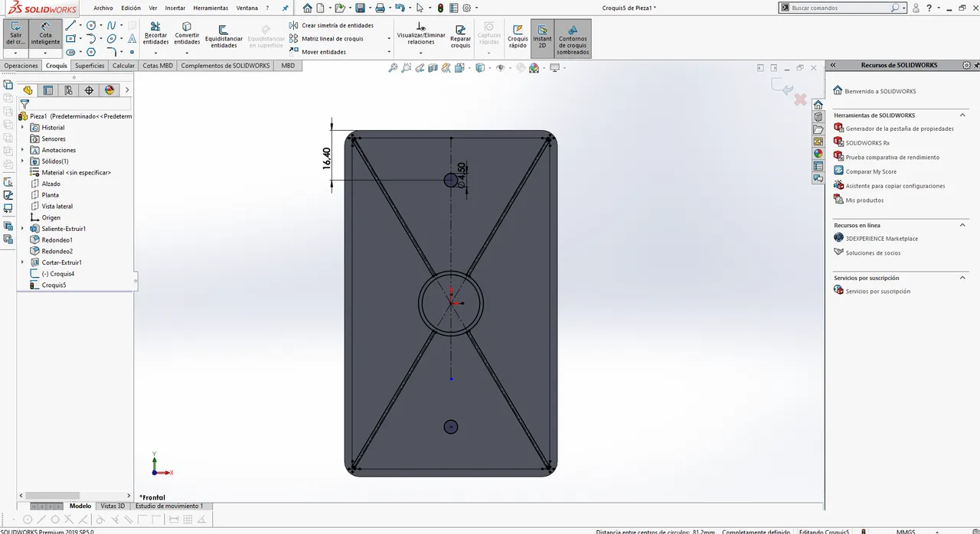The width and height of the screenshot is (980, 534).
Task: Select the corner Rectangle sketch tool
Action: click(x=70, y=38)
